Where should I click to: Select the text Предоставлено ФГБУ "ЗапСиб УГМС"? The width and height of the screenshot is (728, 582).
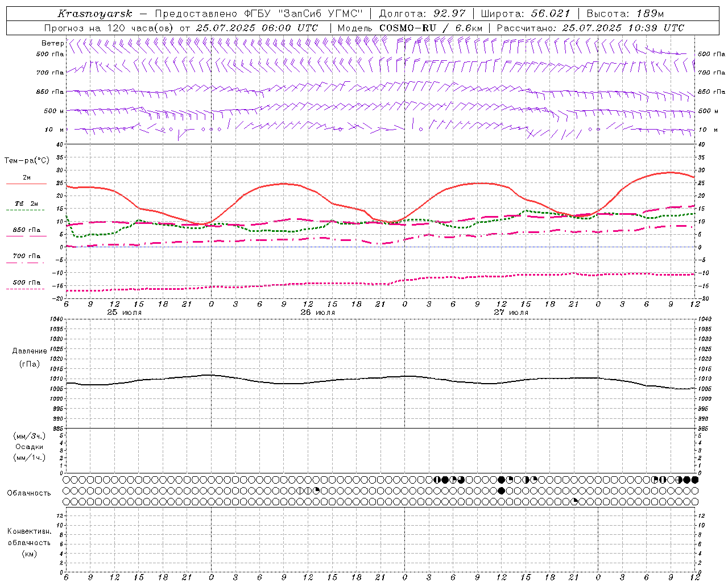coord(258,14)
